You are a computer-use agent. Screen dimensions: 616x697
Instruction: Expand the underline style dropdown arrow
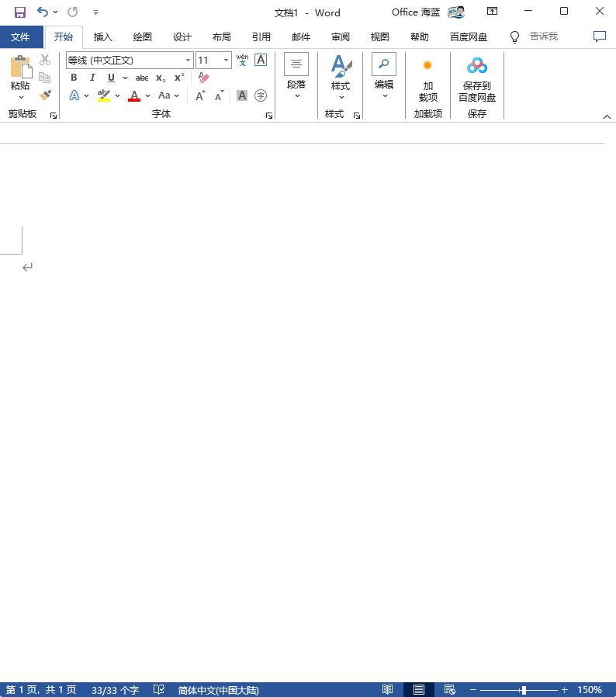126,78
